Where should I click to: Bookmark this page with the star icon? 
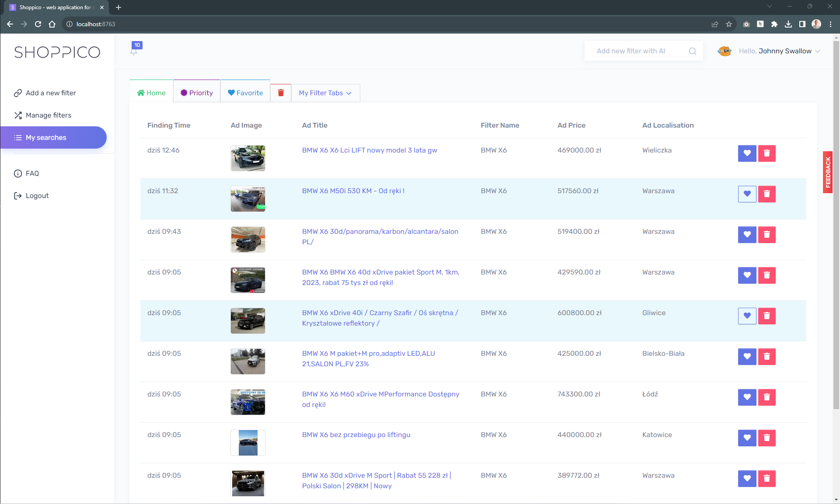tap(729, 24)
